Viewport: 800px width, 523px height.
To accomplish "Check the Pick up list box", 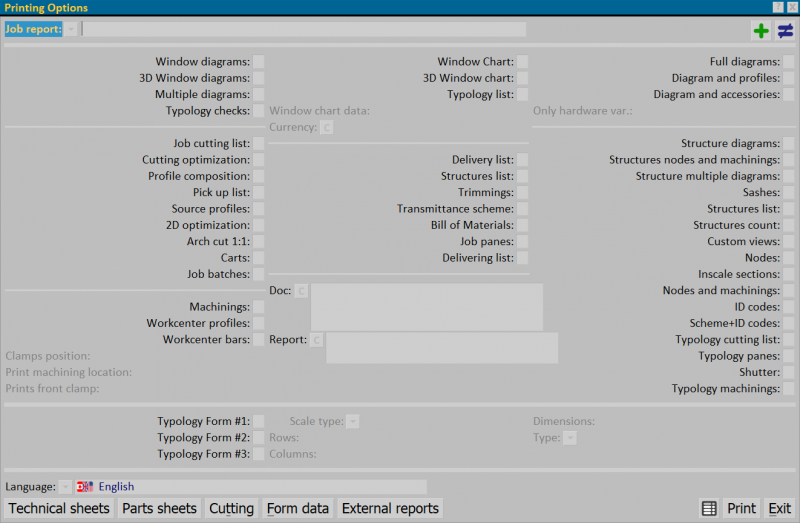I will pyautogui.click(x=259, y=192).
